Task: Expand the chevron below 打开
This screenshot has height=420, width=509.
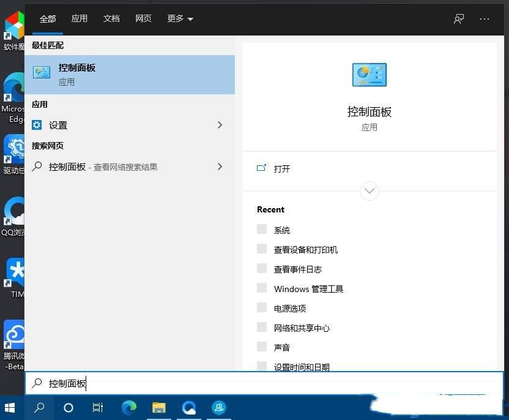Action: click(x=369, y=191)
